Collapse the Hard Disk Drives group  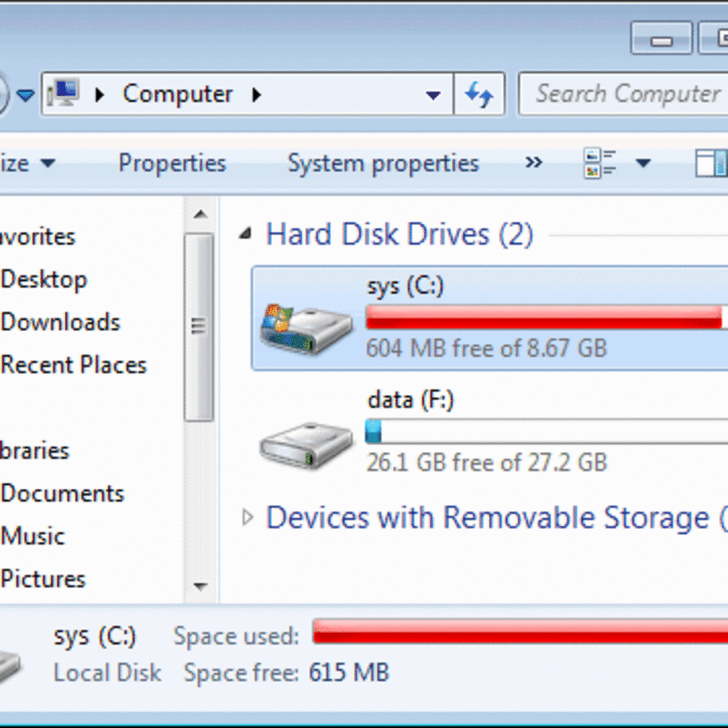point(245,235)
